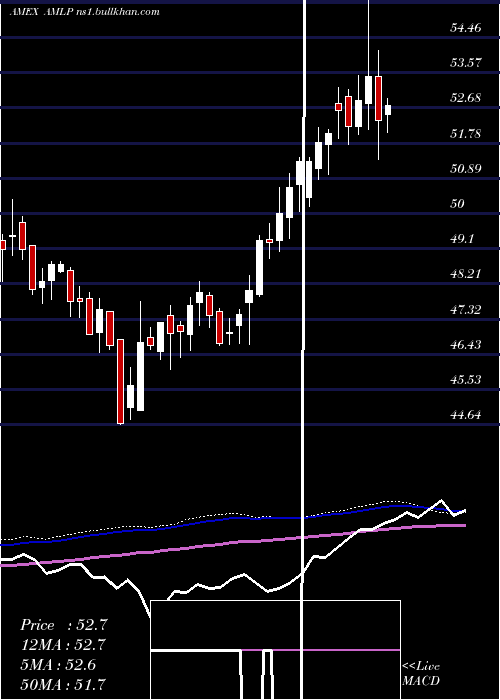Click the Price : 52.7 readout
The height and width of the screenshot is (700, 500).
click(64, 625)
